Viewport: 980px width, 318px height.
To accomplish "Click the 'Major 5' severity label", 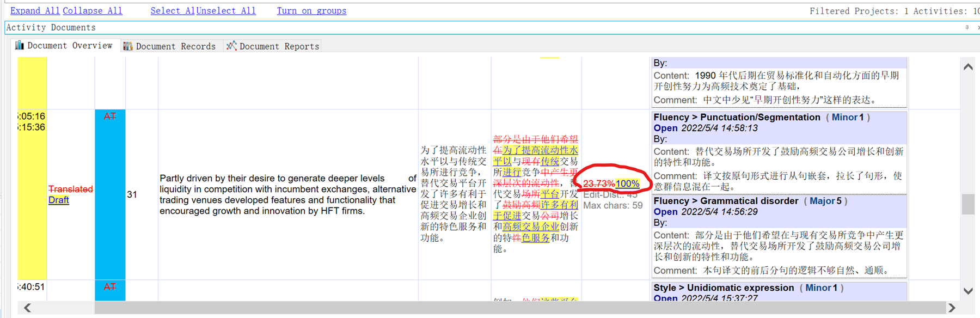I will pyautogui.click(x=825, y=201).
